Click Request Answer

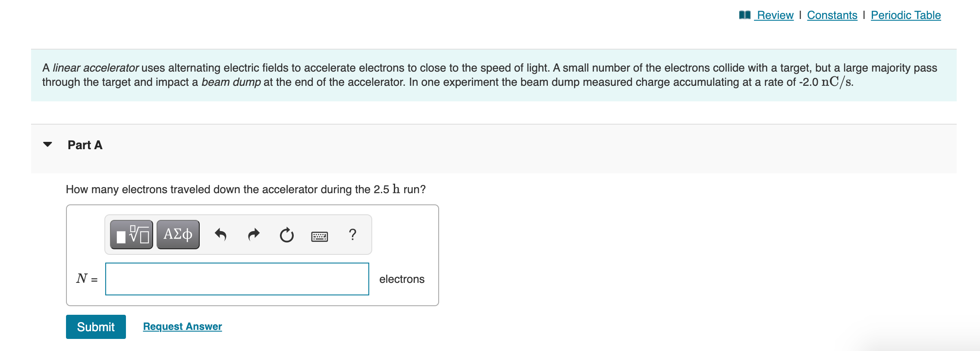pos(182,326)
